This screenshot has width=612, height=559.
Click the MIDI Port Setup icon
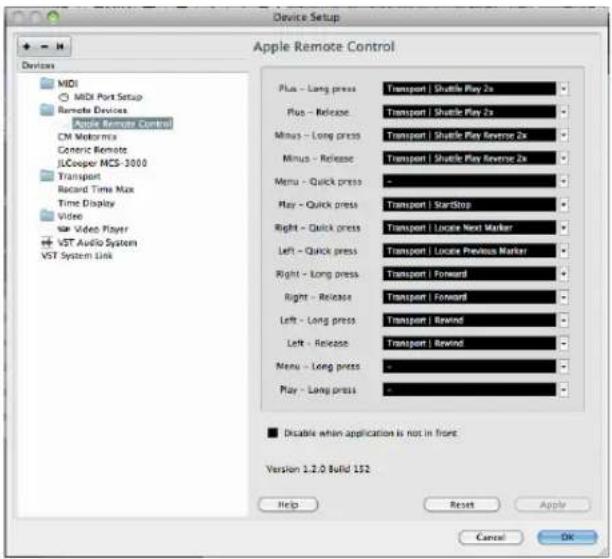point(64,97)
